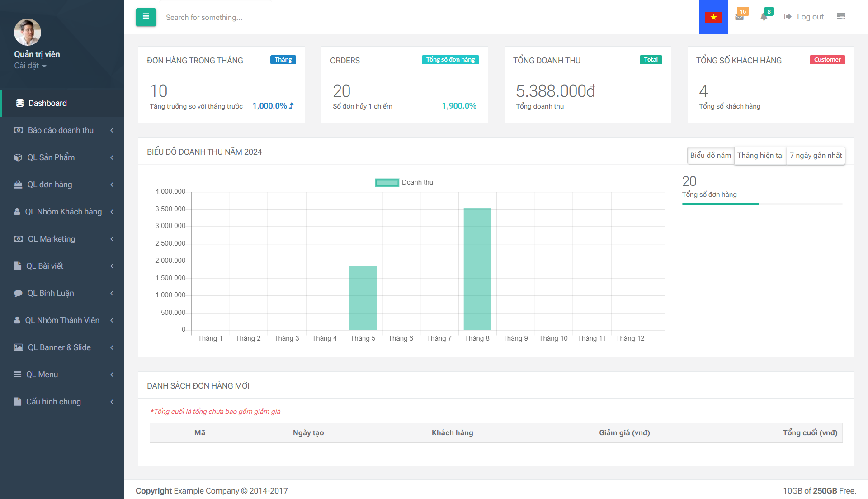This screenshot has width=868, height=499.
Task: Expand QL Nhóm Khách hàng submenu chevron
Action: 112,212
